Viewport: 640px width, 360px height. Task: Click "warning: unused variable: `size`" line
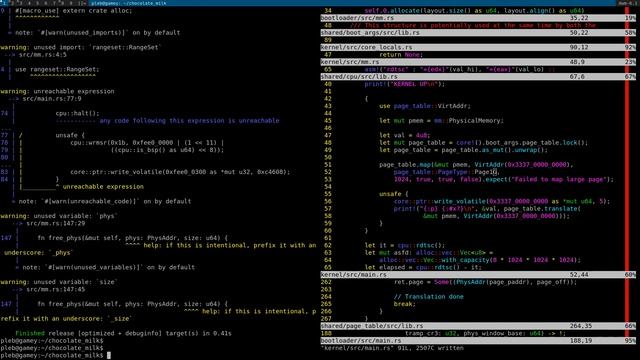(x=59, y=282)
